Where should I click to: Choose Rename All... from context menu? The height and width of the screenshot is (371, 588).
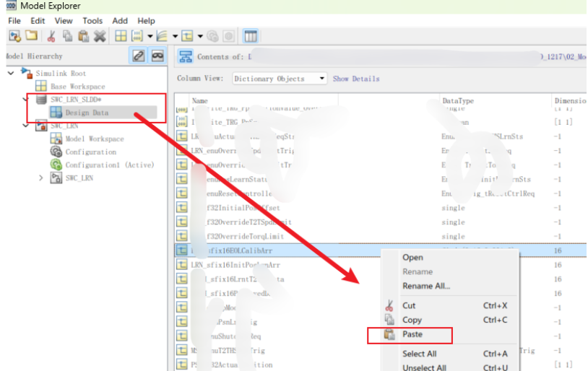click(426, 286)
